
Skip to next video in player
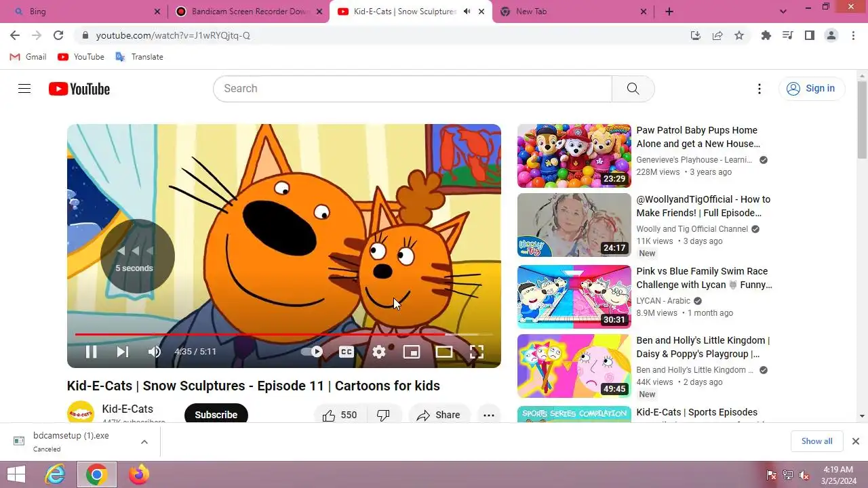click(x=123, y=352)
